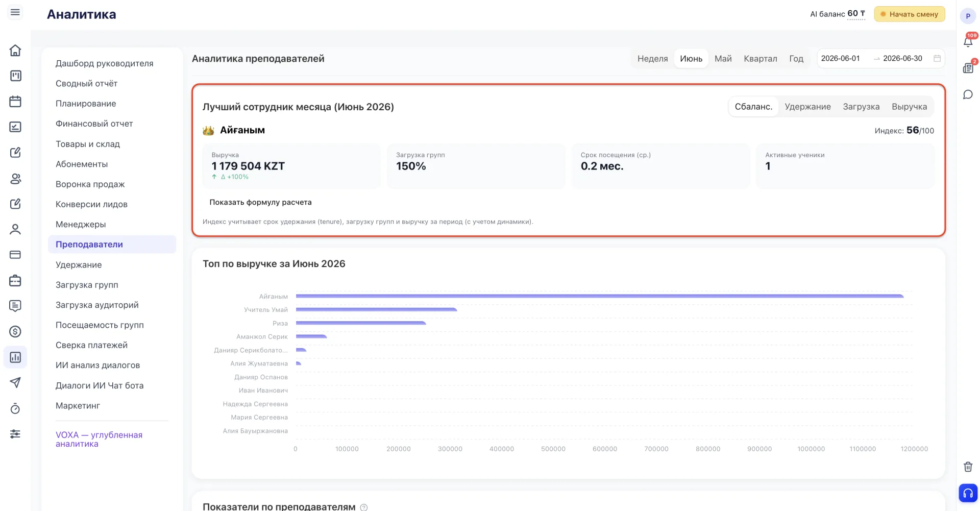Select the Удержание index mode

coord(807,107)
